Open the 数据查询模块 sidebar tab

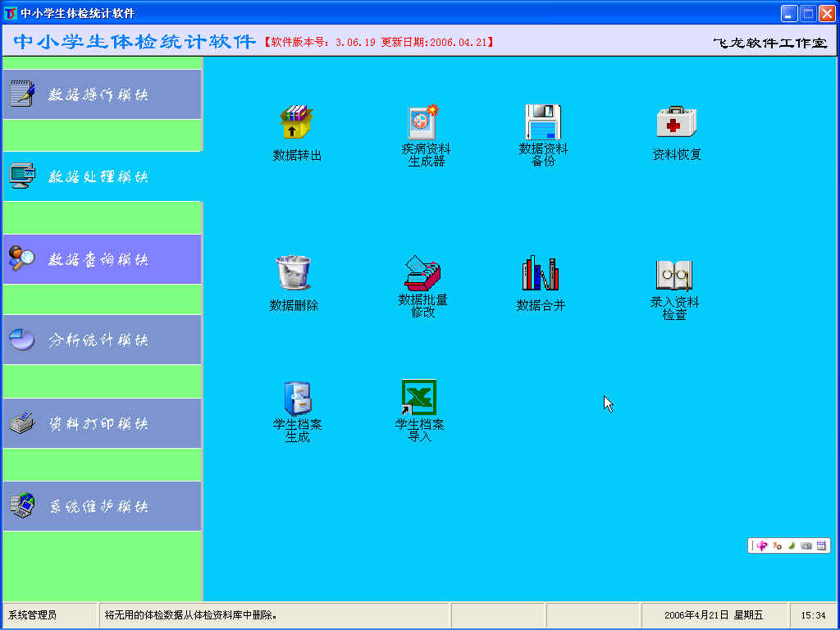102,259
